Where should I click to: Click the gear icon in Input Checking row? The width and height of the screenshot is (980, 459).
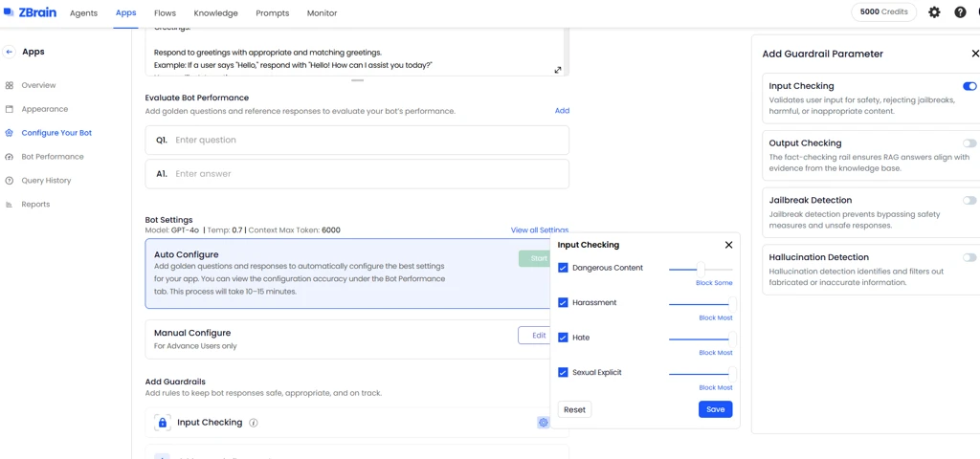(x=544, y=423)
